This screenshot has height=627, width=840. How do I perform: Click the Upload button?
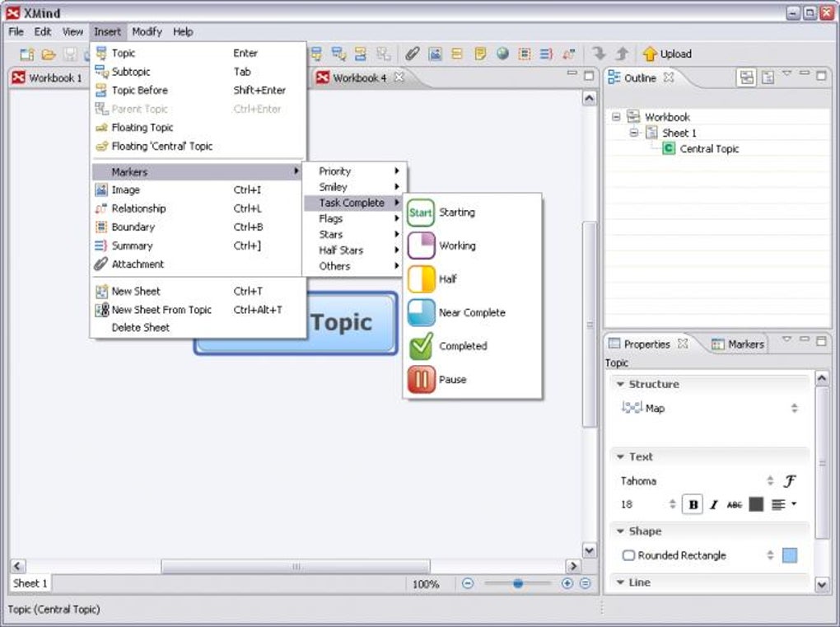point(668,54)
